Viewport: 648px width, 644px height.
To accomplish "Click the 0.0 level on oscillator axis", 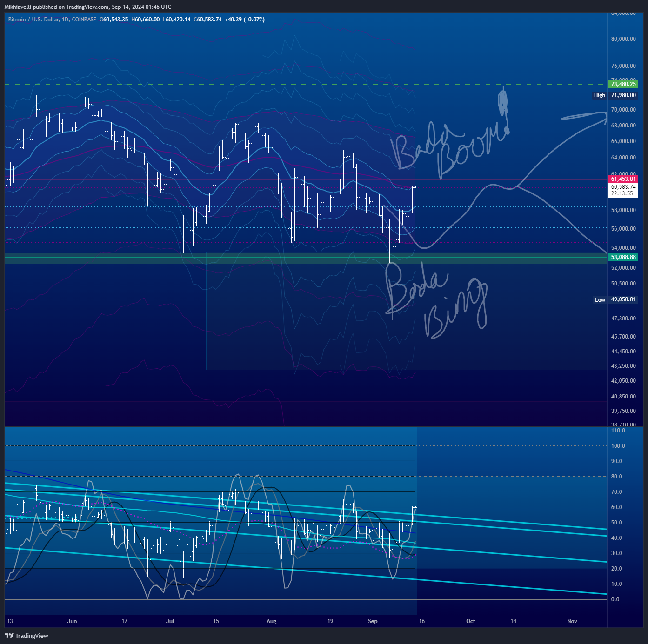I will click(615, 599).
